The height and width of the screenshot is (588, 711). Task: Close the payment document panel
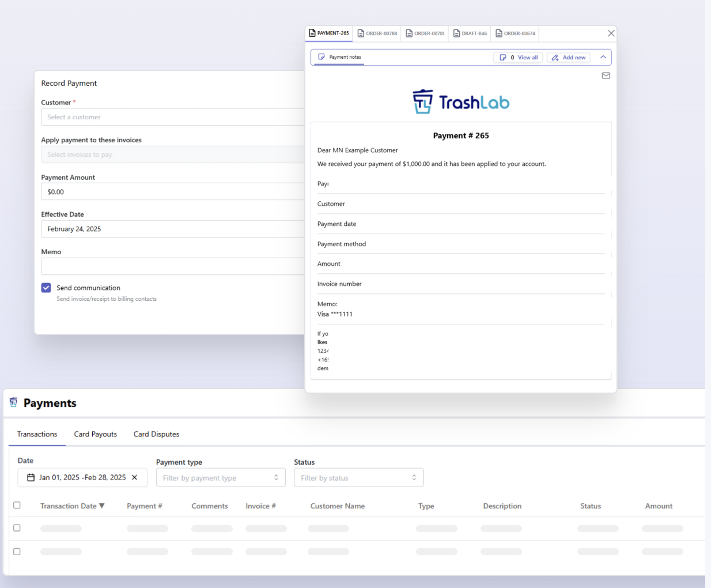point(611,33)
